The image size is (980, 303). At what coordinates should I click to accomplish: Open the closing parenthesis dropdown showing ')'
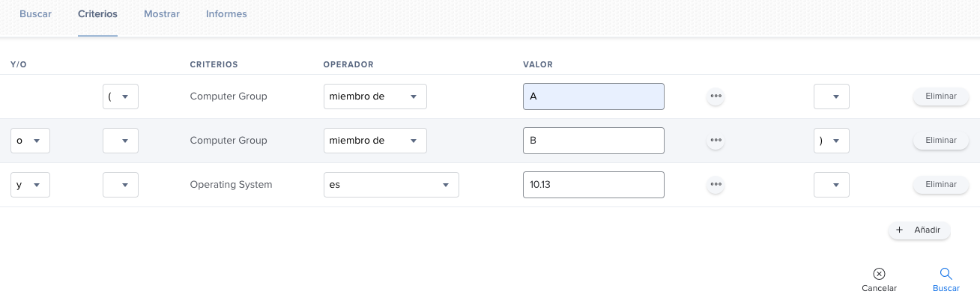tap(832, 141)
